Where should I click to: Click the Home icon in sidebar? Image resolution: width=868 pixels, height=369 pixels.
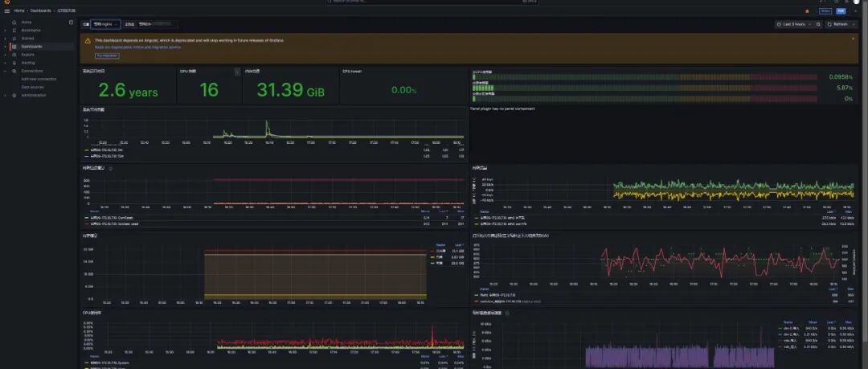(x=14, y=23)
